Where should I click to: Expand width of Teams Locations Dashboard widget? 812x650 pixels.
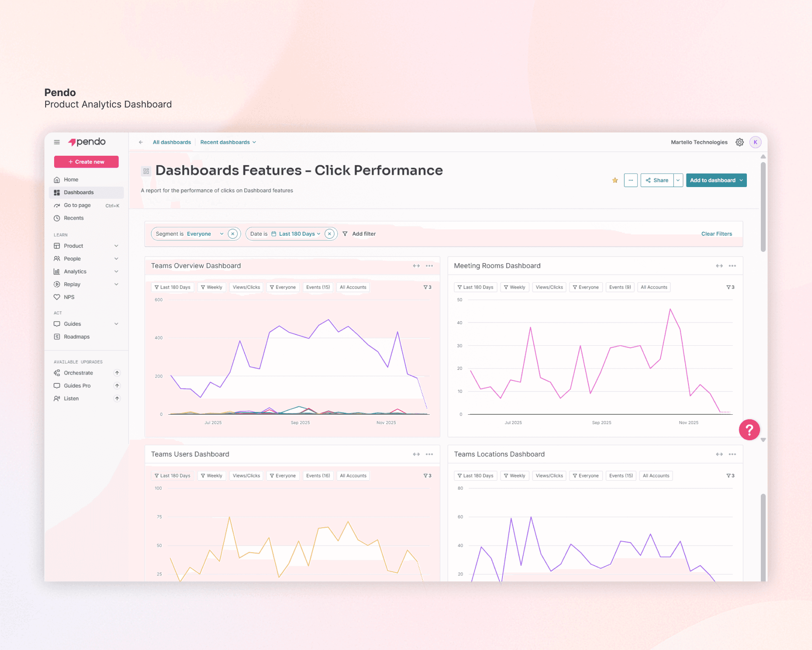tap(719, 454)
